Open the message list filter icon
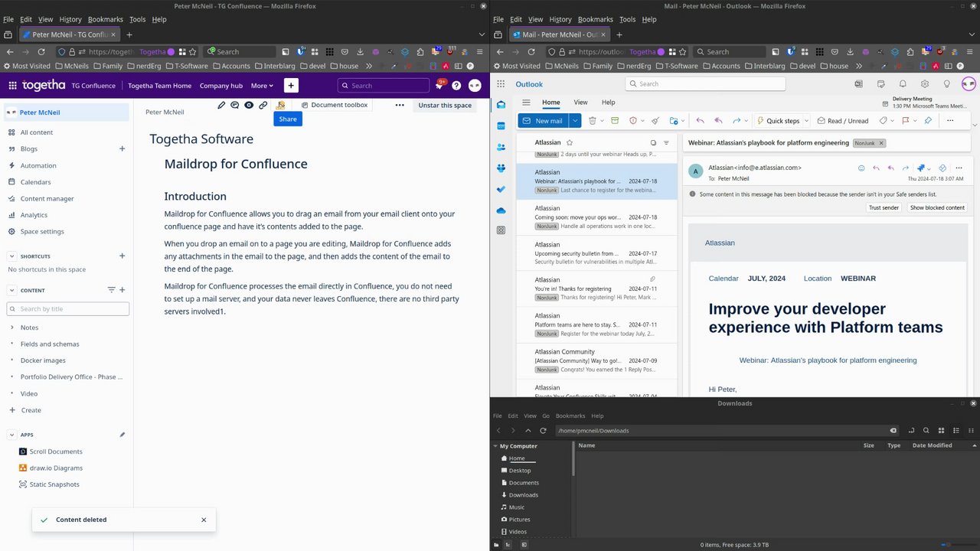The height and width of the screenshot is (551, 980). 666,142
